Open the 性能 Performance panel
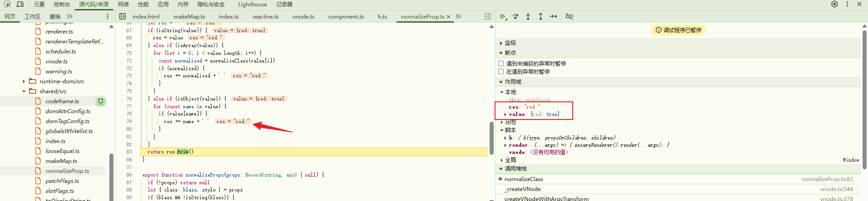The height and width of the screenshot is (201, 868). pos(143,5)
